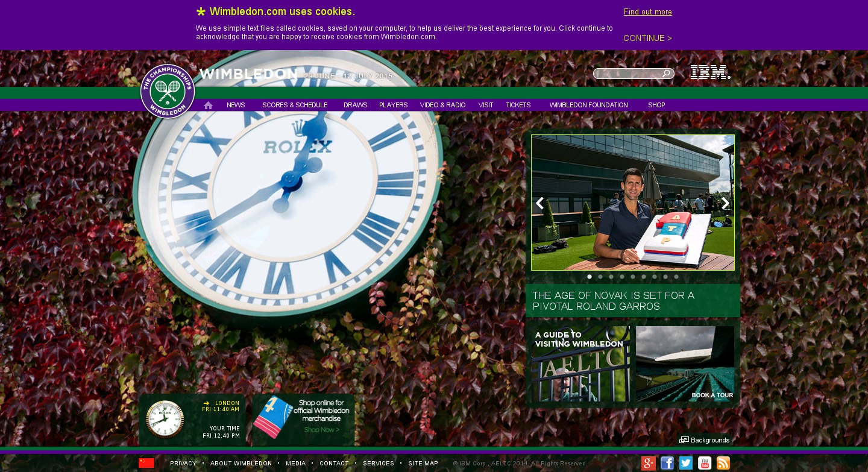Open the DRAWS menu
Screen dimensions: 868x472
[356, 105]
